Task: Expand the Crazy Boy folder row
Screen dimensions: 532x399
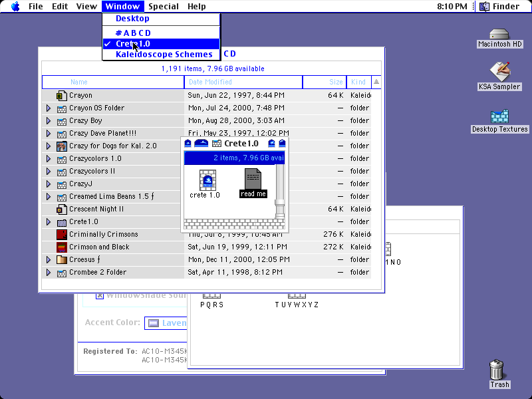Action: pyautogui.click(x=48, y=120)
